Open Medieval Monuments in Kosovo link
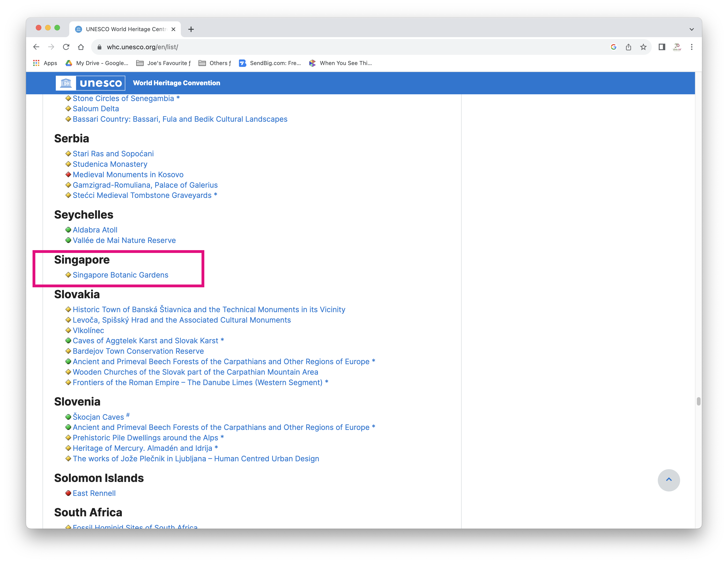Image resolution: width=728 pixels, height=563 pixels. pos(128,174)
